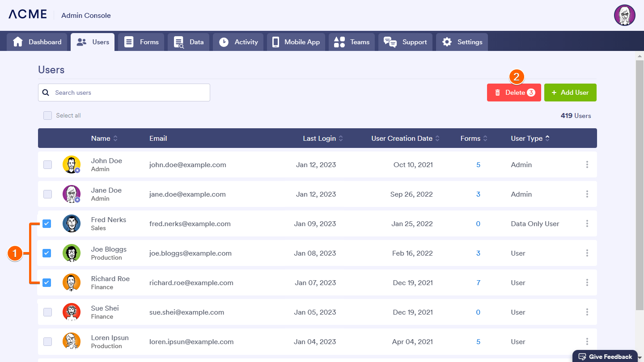Open the Settings tab
The width and height of the screenshot is (644, 362).
(462, 42)
